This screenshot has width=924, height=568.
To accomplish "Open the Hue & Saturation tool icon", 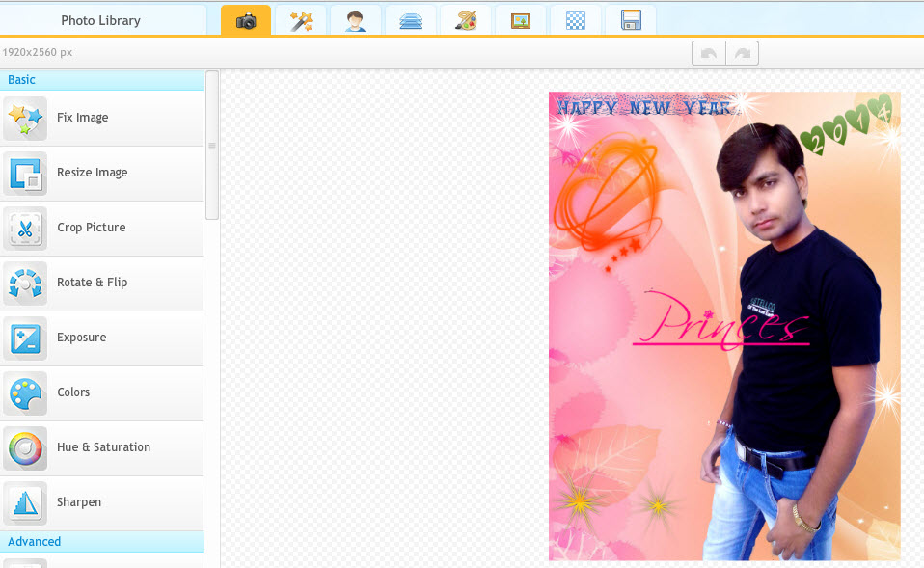I will pos(25,448).
